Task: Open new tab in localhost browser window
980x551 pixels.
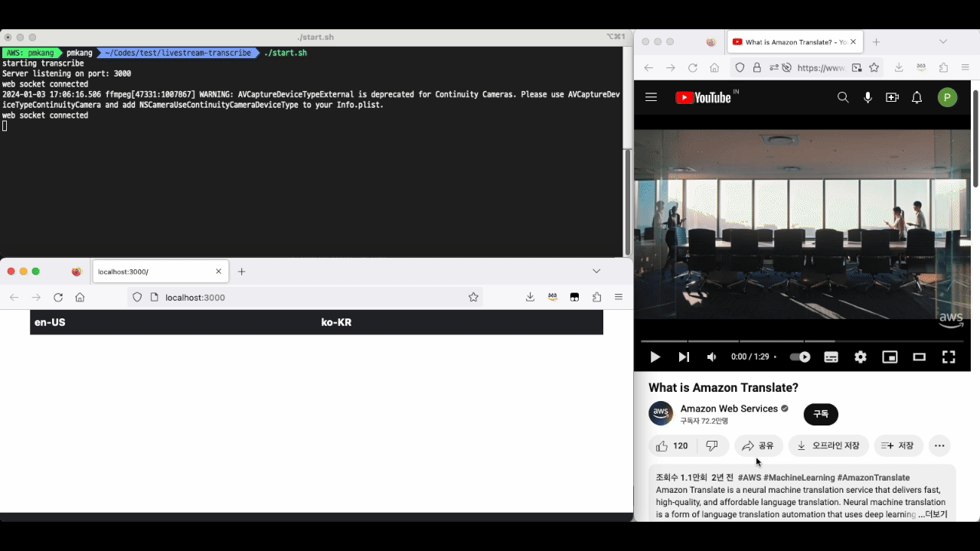Action: (242, 272)
